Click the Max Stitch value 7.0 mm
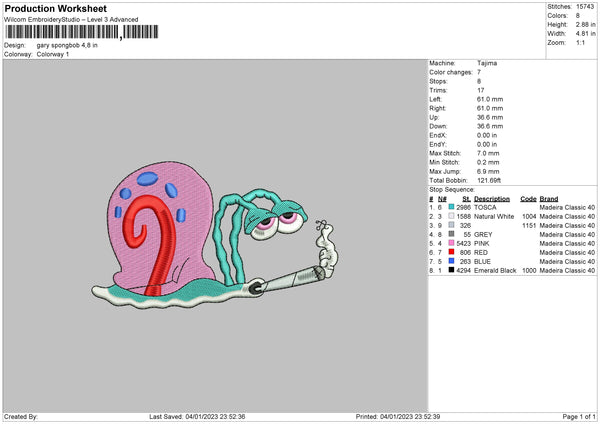 tap(488, 153)
